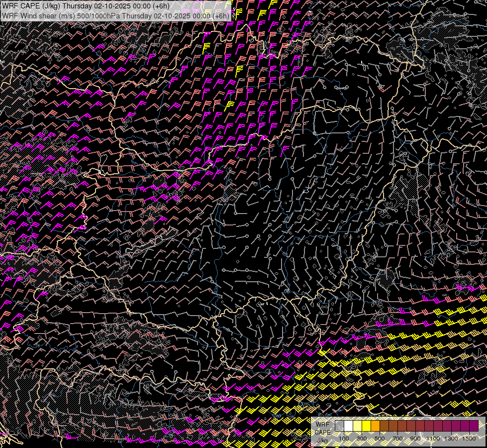
Task: Click the WRF CAPE J/kg legend title
Action: tap(323, 432)
